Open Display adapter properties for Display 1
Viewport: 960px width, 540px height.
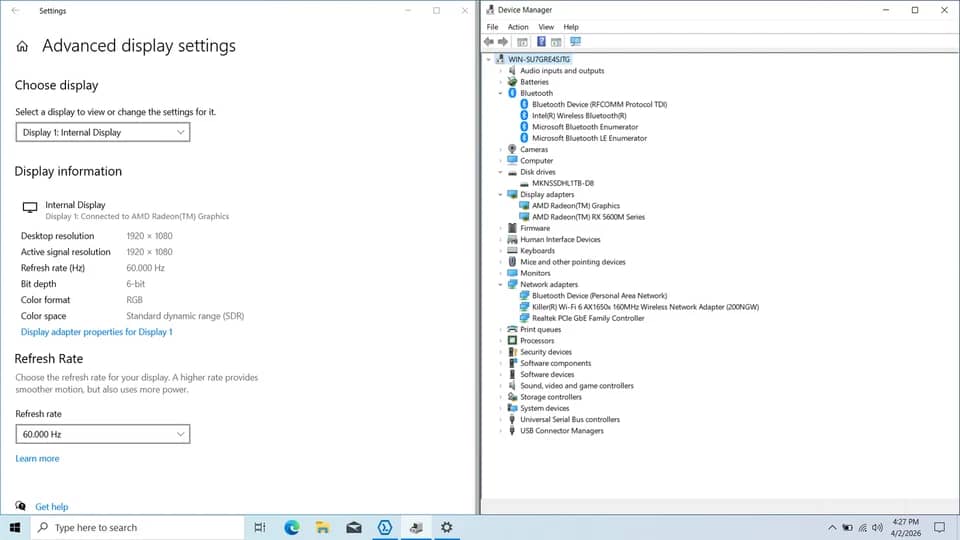click(x=97, y=332)
